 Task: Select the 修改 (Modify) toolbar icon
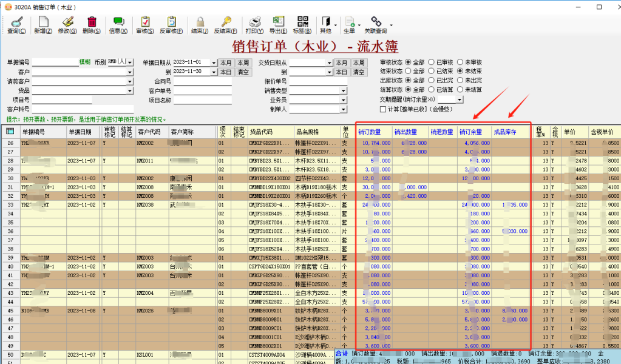[68, 24]
